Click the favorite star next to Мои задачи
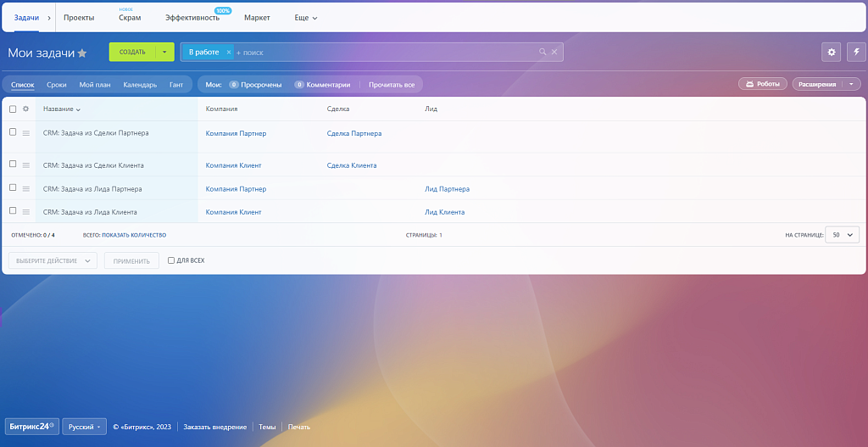 pyautogui.click(x=82, y=53)
